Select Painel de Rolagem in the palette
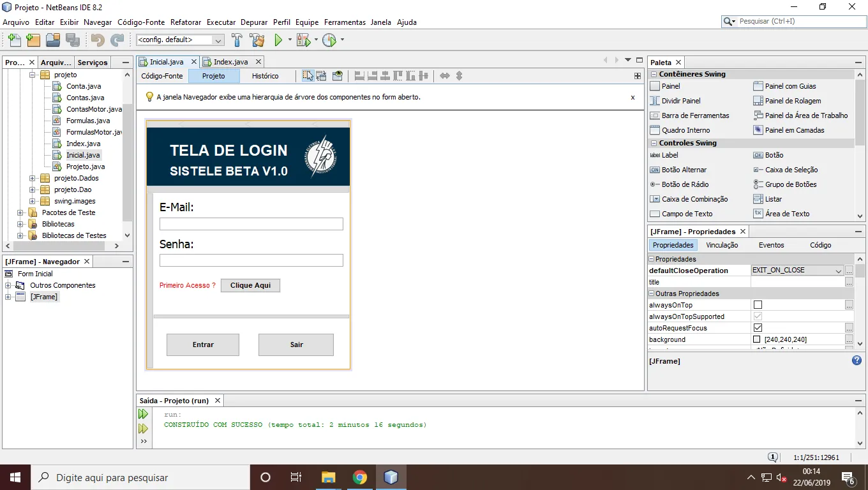868x490 pixels. (793, 101)
